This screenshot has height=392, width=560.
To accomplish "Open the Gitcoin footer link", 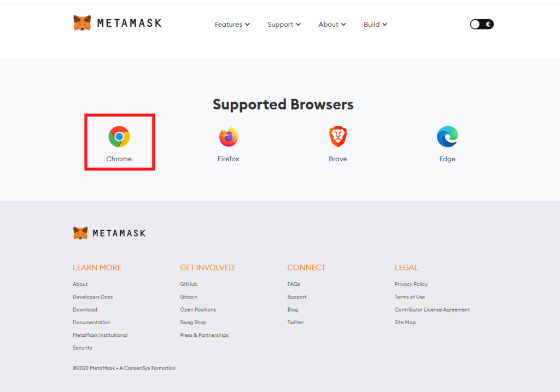I will (x=189, y=297).
